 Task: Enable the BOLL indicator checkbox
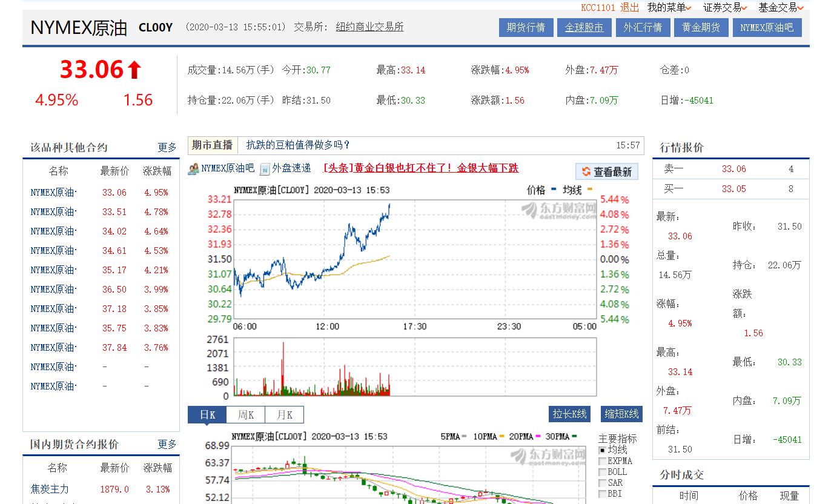(602, 472)
